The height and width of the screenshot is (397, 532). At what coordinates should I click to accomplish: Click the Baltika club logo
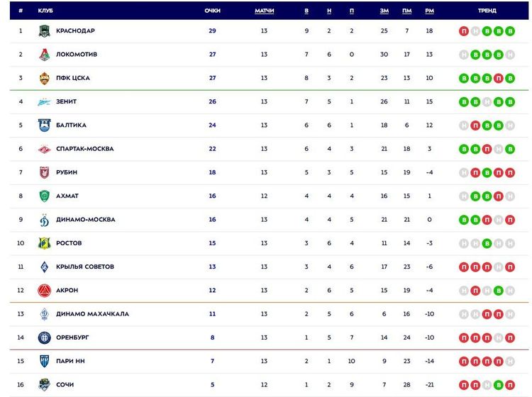click(44, 125)
